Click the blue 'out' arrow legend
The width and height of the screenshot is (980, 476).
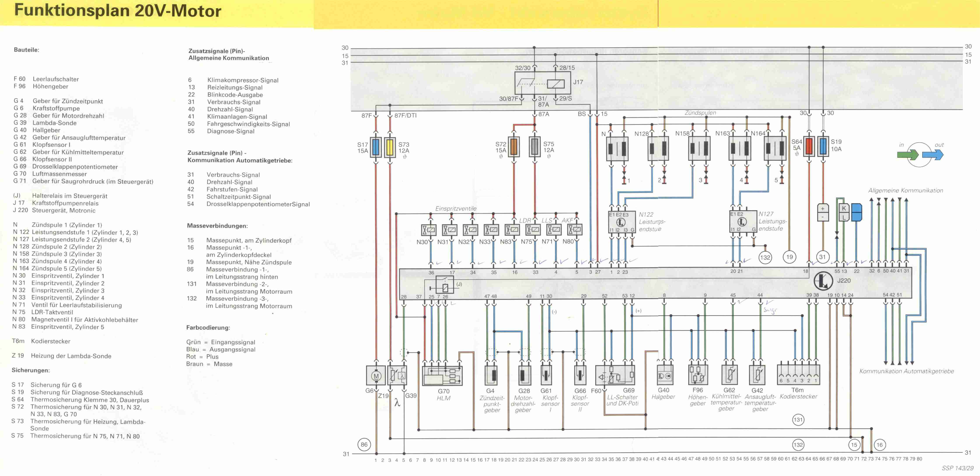(933, 155)
